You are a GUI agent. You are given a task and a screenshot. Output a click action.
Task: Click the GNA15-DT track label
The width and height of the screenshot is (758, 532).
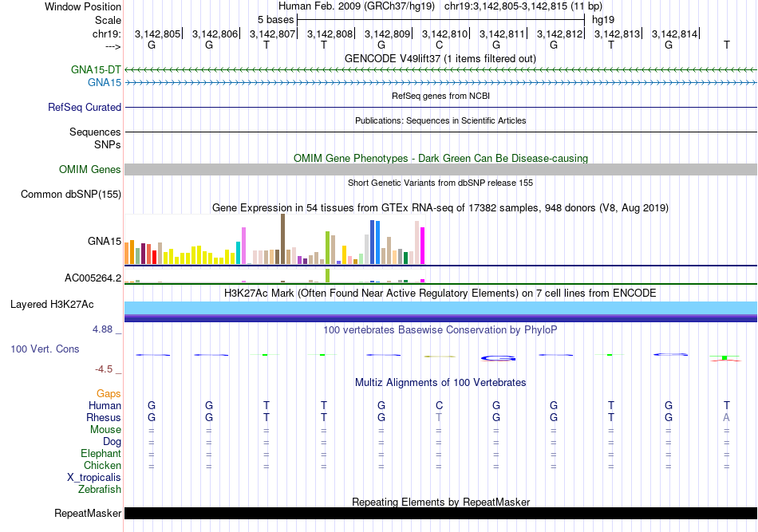(96, 69)
